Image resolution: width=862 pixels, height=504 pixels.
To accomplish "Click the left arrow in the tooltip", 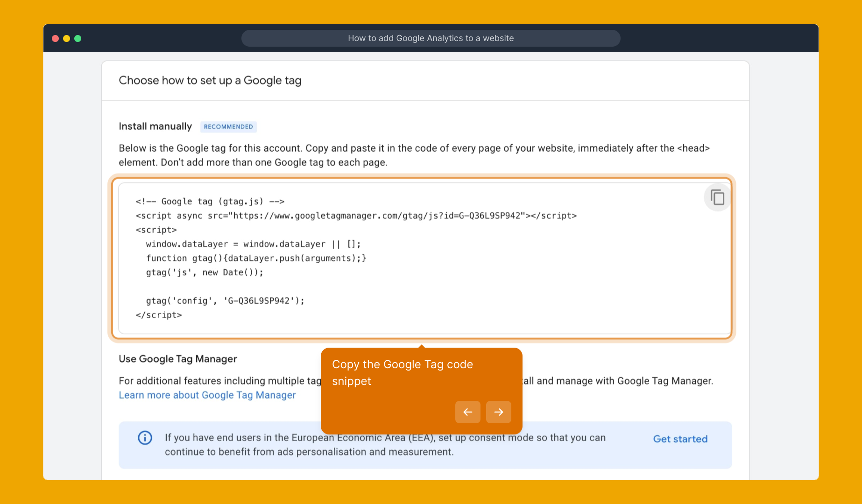I will (x=467, y=412).
